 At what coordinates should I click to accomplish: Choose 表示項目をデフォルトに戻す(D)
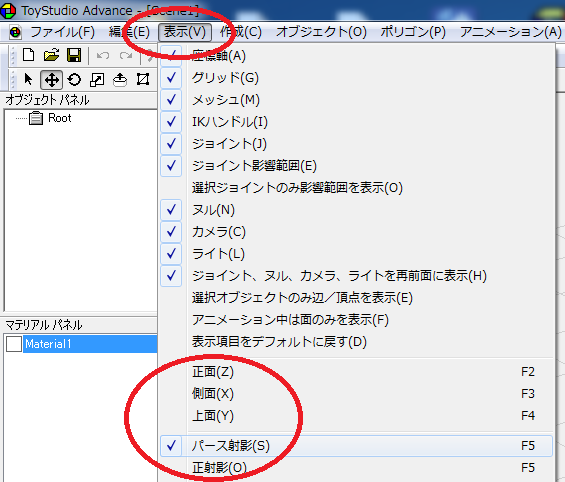click(x=356, y=341)
